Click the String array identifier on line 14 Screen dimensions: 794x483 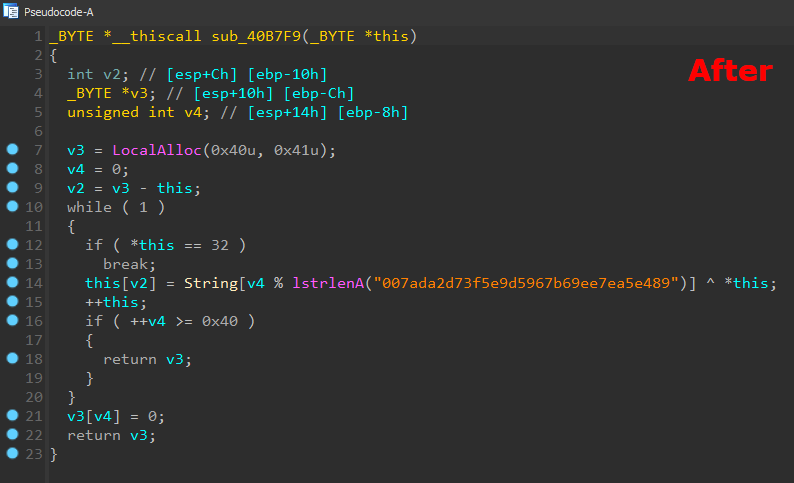point(211,283)
